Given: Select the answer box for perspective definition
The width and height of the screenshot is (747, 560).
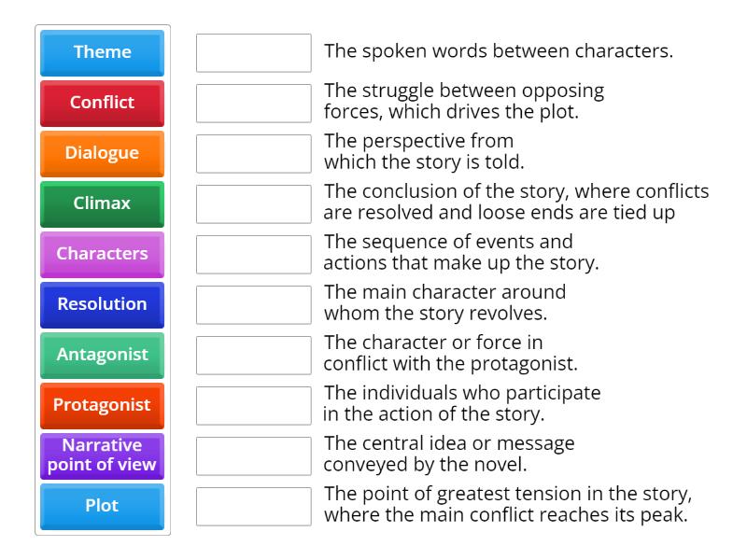Looking at the screenshot, I should pos(254,154).
